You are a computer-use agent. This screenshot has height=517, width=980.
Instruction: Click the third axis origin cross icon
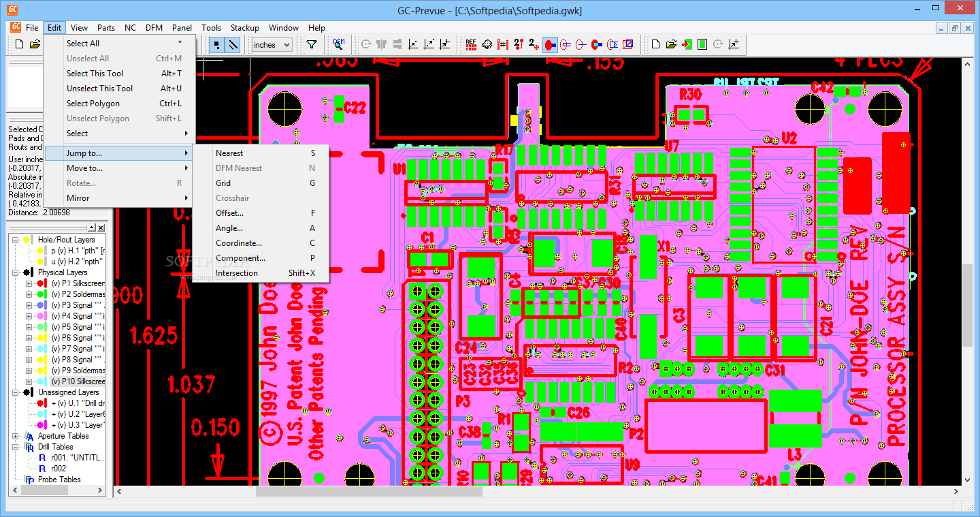click(x=444, y=44)
